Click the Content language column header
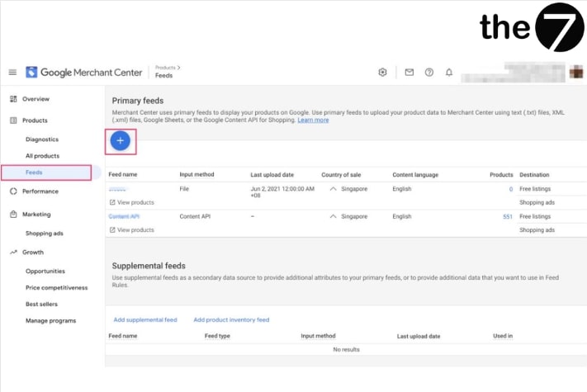This screenshot has width=587, height=392. click(415, 175)
